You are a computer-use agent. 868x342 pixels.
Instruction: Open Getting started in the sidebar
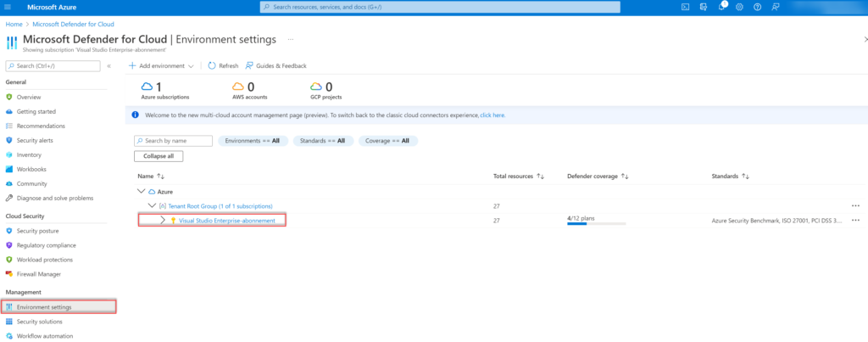click(x=36, y=111)
